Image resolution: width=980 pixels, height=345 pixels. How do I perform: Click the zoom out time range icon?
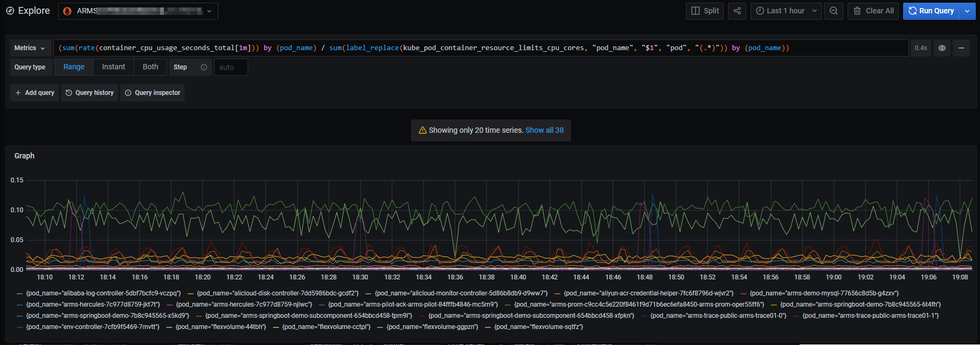834,11
